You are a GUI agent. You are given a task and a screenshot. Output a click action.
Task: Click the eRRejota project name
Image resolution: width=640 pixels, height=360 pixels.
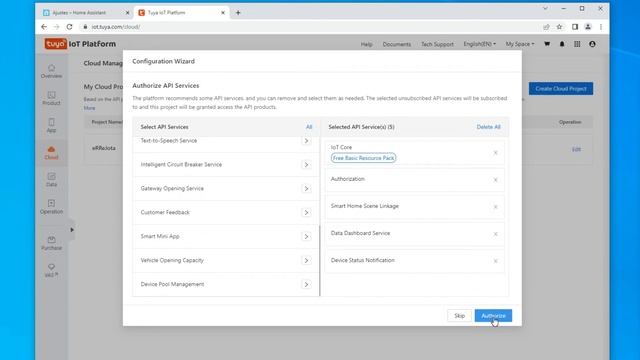tap(103, 148)
